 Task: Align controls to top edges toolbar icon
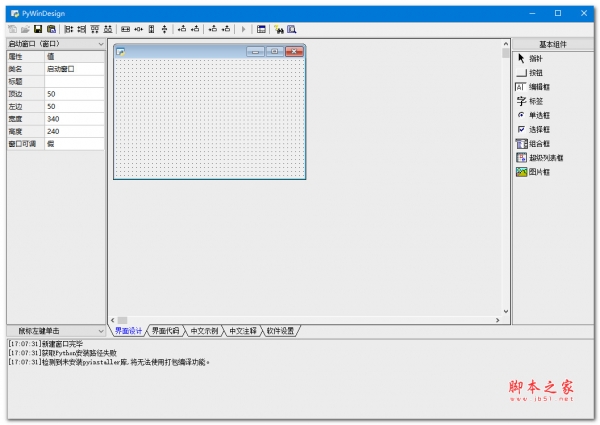tap(95, 29)
